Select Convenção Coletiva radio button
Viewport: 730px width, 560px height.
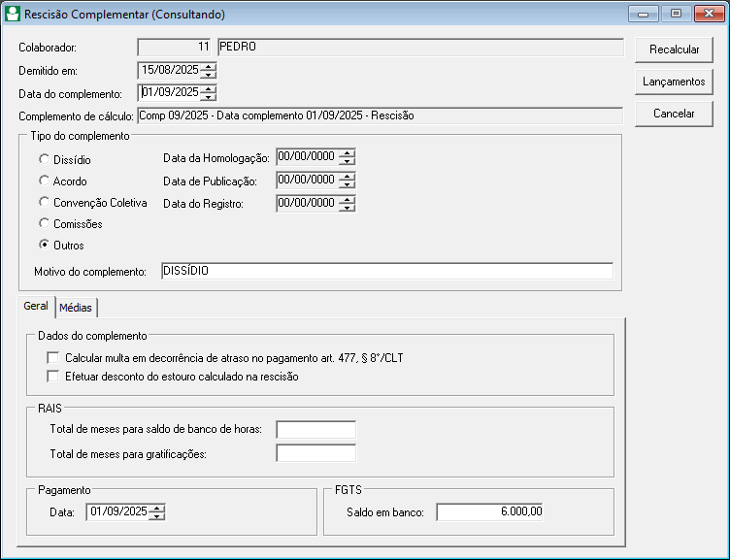44,202
